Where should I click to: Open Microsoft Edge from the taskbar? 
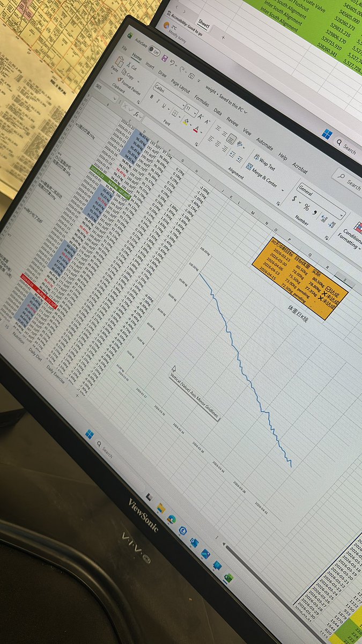(172, 519)
